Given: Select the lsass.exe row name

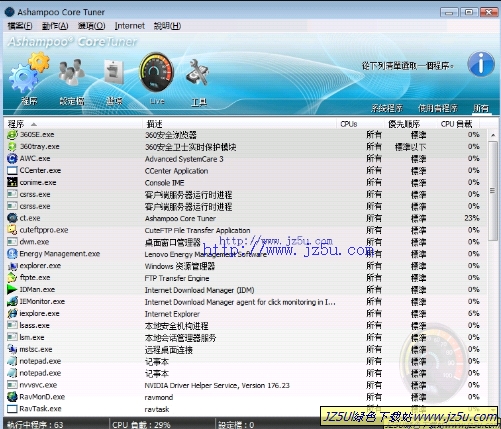Looking at the screenshot, I should (x=34, y=325).
